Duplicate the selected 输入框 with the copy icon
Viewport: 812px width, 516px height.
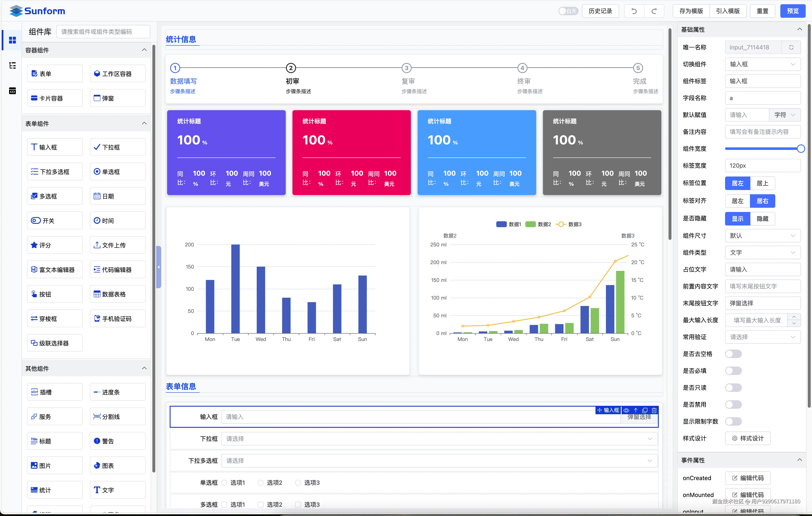coord(645,410)
